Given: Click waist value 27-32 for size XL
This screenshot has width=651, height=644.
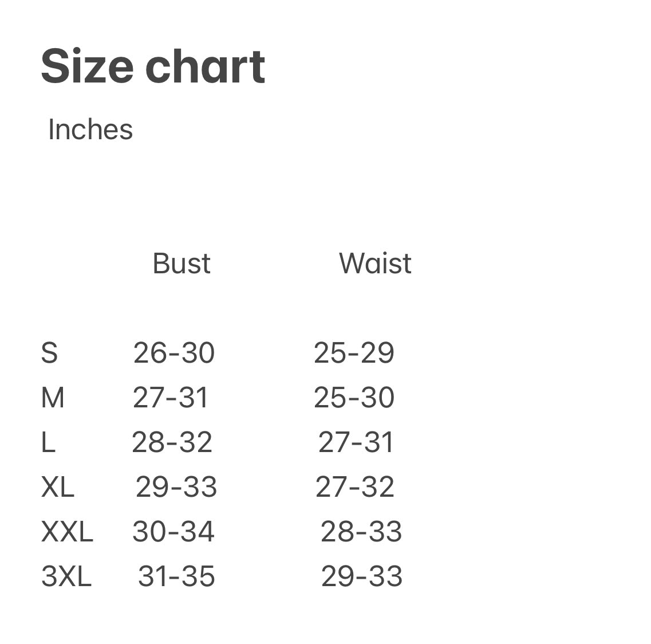Looking at the screenshot, I should 355,487.
